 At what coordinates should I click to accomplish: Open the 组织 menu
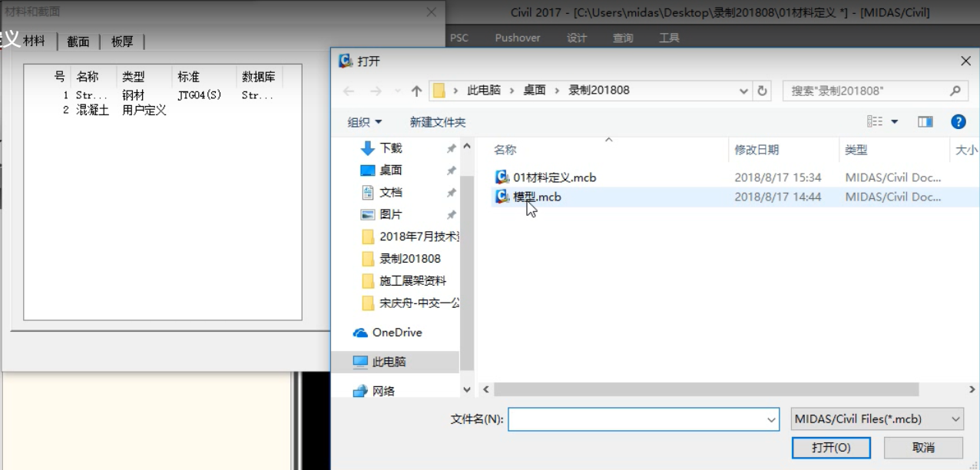click(x=365, y=122)
